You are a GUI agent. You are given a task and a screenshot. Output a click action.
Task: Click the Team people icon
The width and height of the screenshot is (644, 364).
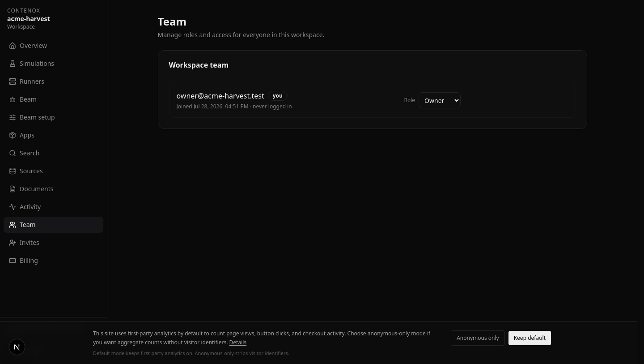(13, 225)
